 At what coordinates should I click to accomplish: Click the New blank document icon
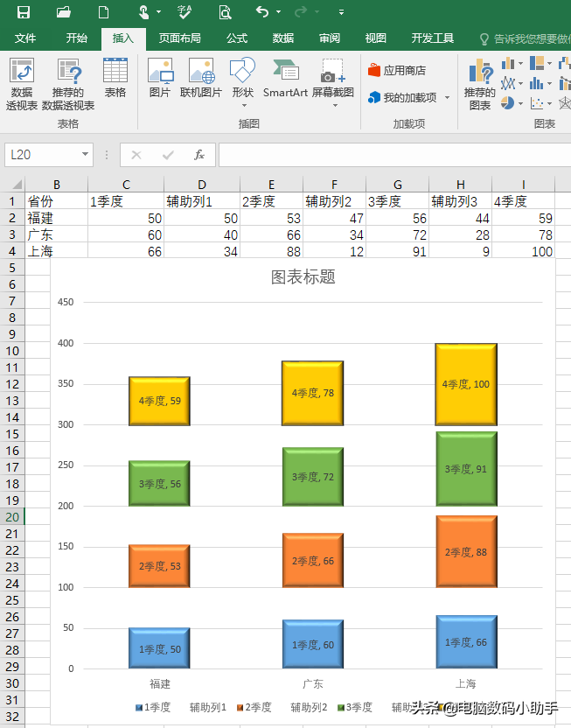pyautogui.click(x=103, y=12)
